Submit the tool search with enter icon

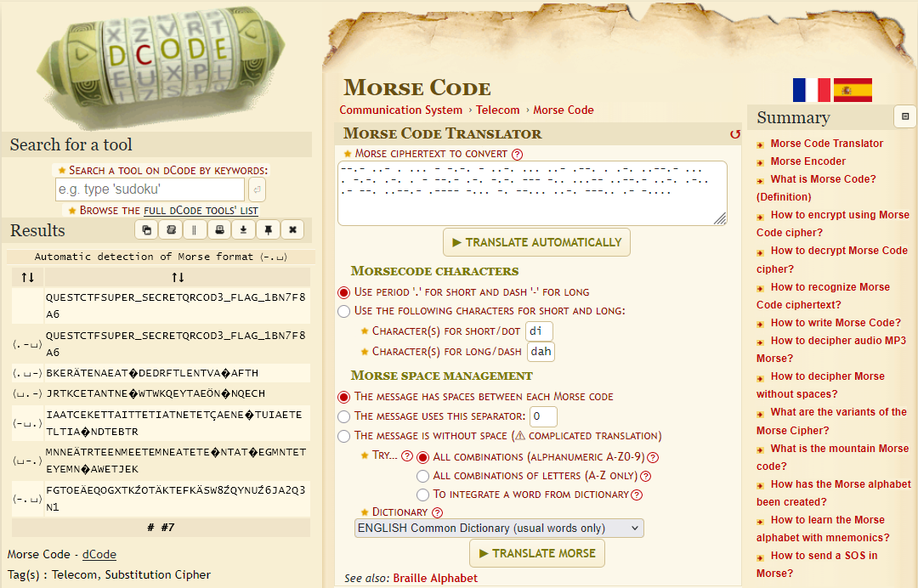(257, 189)
